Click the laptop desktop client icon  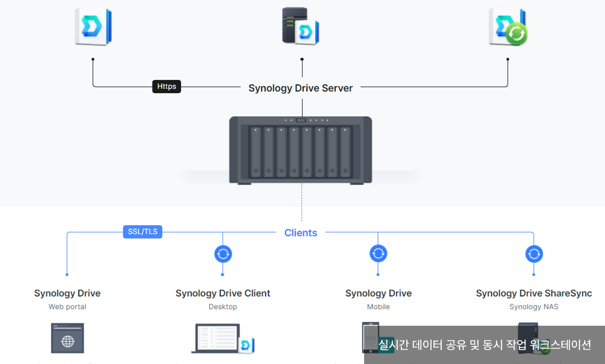click(223, 338)
